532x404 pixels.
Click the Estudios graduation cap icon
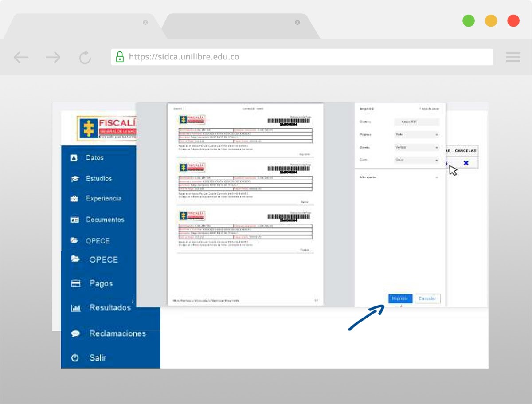(x=74, y=179)
